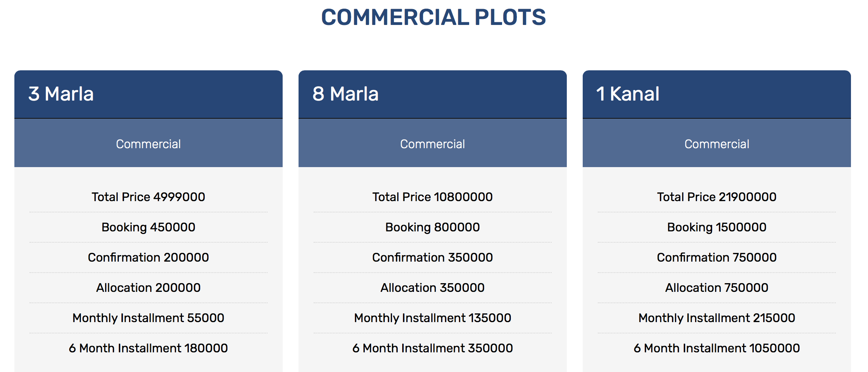Click Confirmation 750000 in 1 Kanal card
Image resolution: width=868 pixels, height=372 pixels.
(717, 257)
